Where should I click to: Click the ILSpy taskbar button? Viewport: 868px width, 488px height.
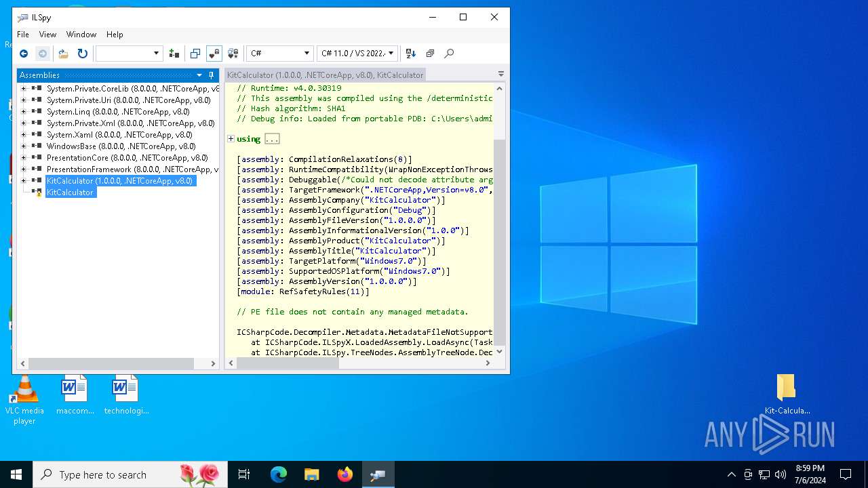click(378, 474)
